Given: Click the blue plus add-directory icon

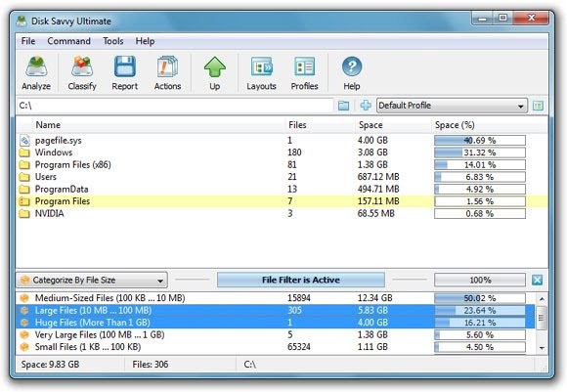Looking at the screenshot, I should (x=366, y=106).
